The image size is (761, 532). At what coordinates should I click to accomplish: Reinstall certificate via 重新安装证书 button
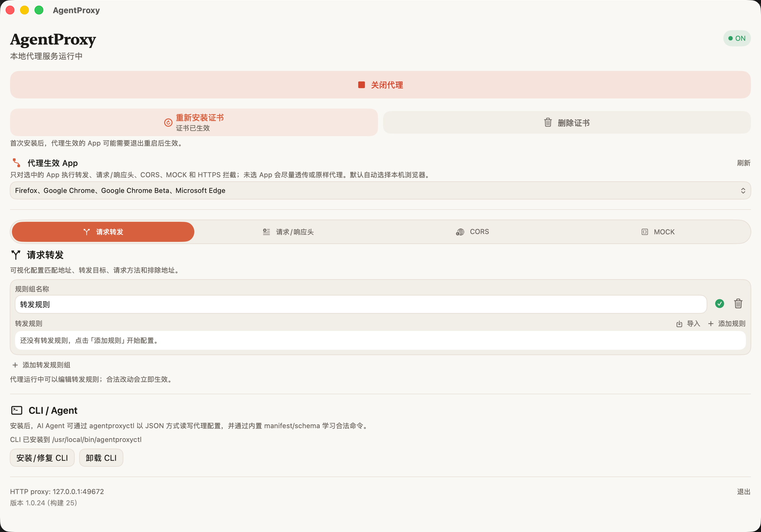pyautogui.click(x=194, y=122)
